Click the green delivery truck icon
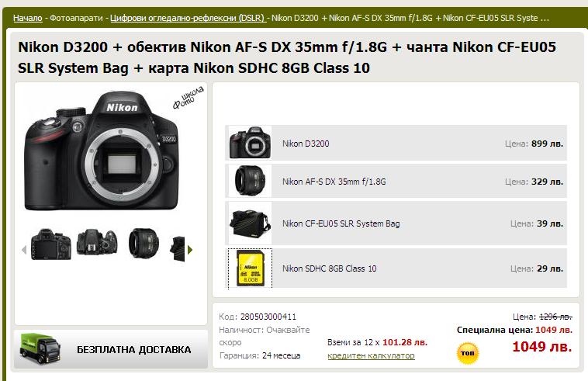The image size is (588, 381). pyautogui.click(x=40, y=349)
